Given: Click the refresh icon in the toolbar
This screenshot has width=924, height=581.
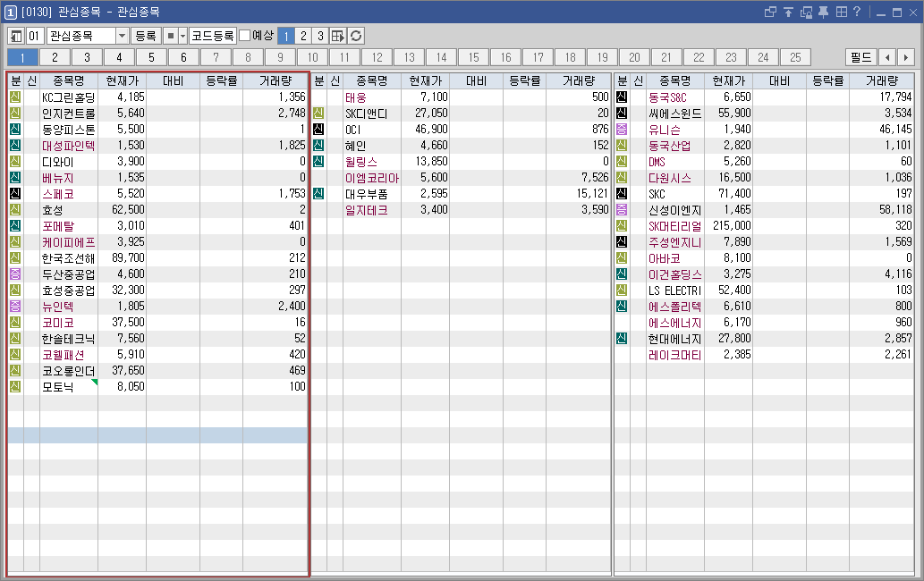Looking at the screenshot, I should tap(356, 36).
